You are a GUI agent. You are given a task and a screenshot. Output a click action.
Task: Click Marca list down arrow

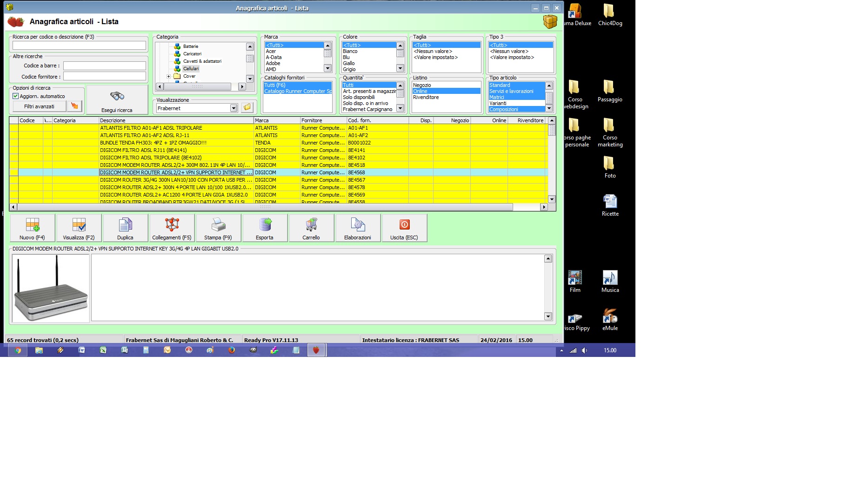[327, 68]
